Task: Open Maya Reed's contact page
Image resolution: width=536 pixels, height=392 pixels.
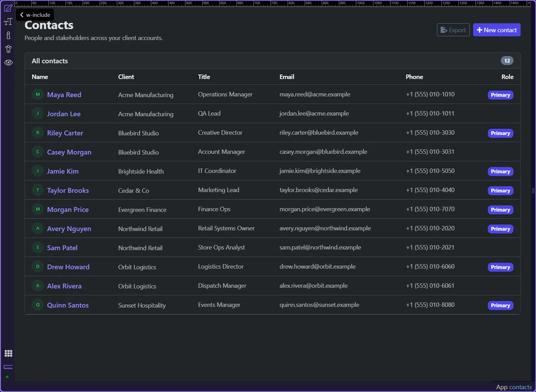Action: click(x=64, y=94)
